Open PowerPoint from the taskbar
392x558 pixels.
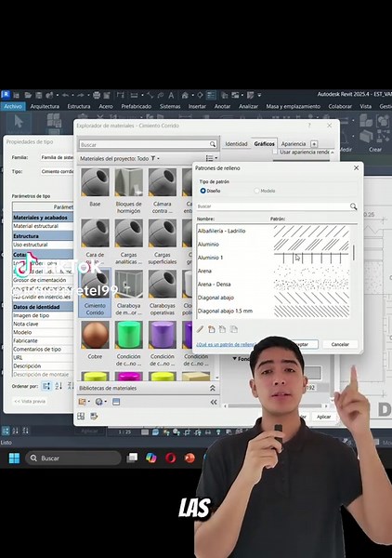coord(189,458)
